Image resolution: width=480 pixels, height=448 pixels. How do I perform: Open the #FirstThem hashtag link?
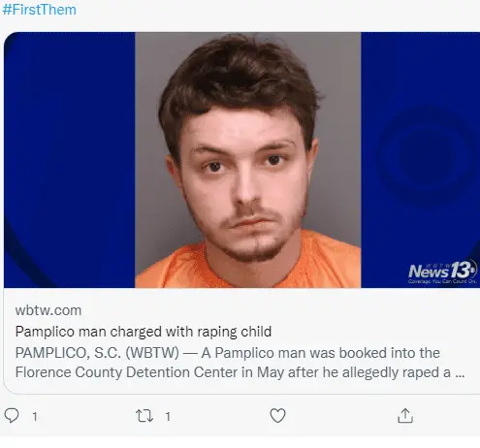point(39,10)
